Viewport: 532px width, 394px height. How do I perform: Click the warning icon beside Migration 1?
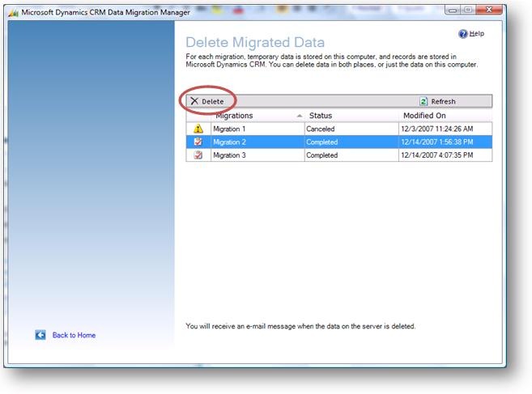click(198, 129)
